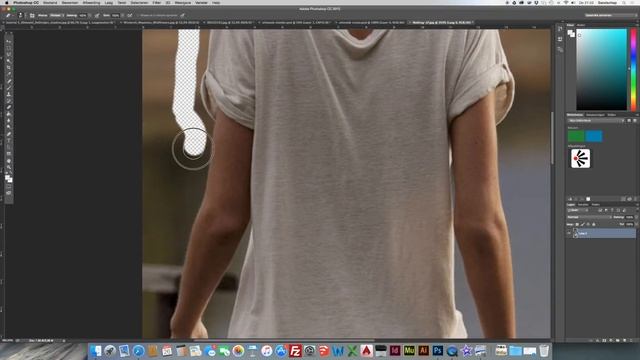This screenshot has height=360, width=640.
Task: Click the canvas horizontal scrollbar
Action: [284, 340]
